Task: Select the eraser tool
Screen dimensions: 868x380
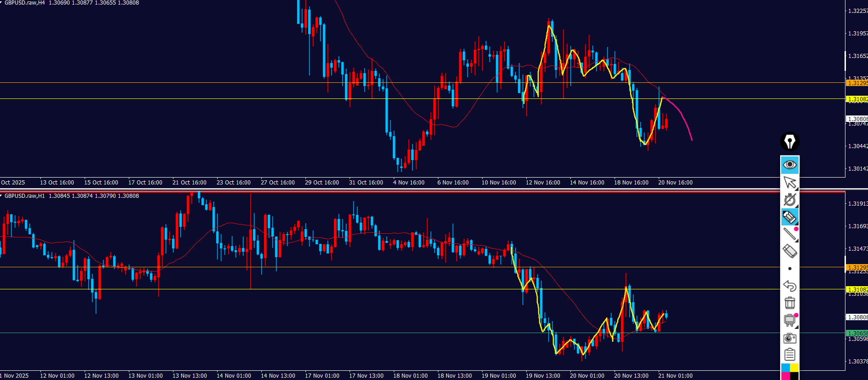Action: (789, 251)
